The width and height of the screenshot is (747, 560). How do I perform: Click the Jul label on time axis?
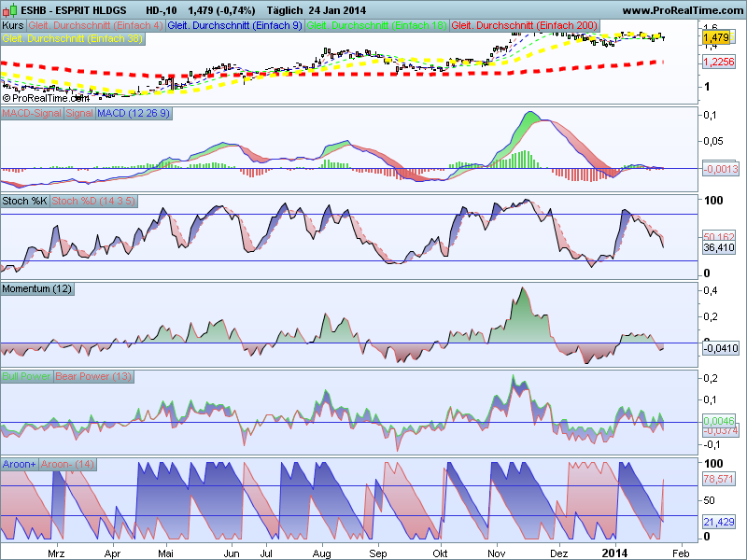tap(266, 553)
